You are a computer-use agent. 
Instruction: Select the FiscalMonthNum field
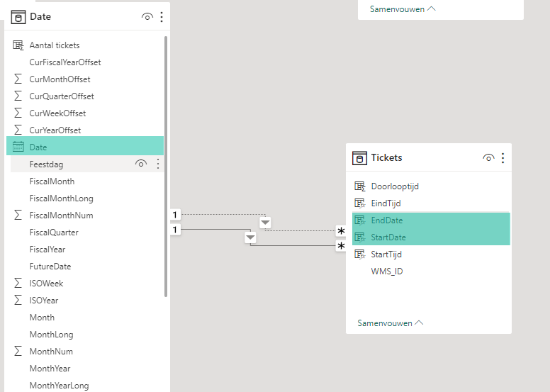coord(62,215)
